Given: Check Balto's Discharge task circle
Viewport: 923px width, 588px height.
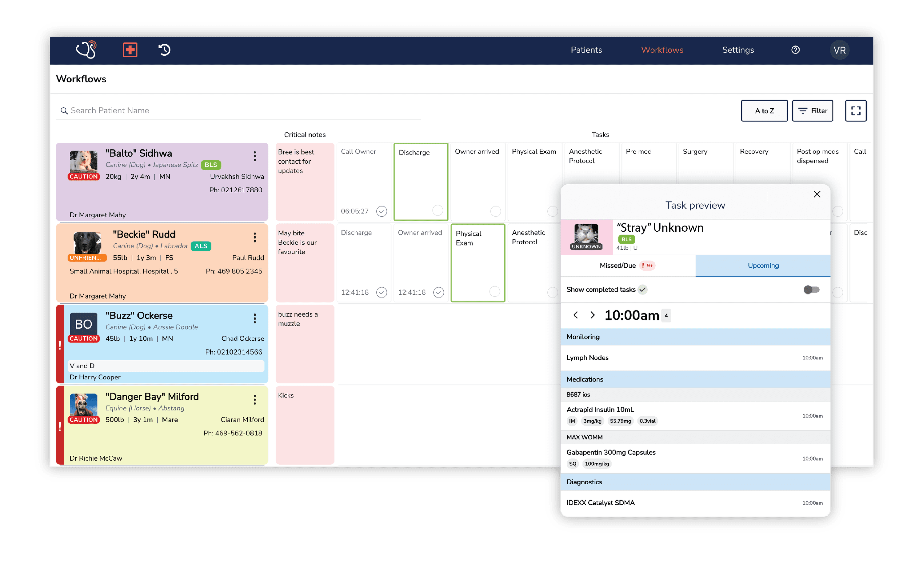Looking at the screenshot, I should point(438,210).
